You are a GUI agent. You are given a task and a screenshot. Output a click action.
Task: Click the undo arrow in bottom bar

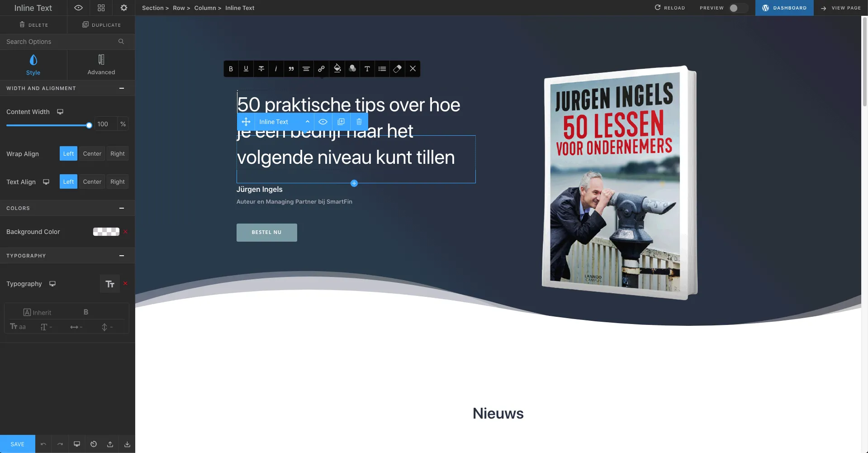43,444
